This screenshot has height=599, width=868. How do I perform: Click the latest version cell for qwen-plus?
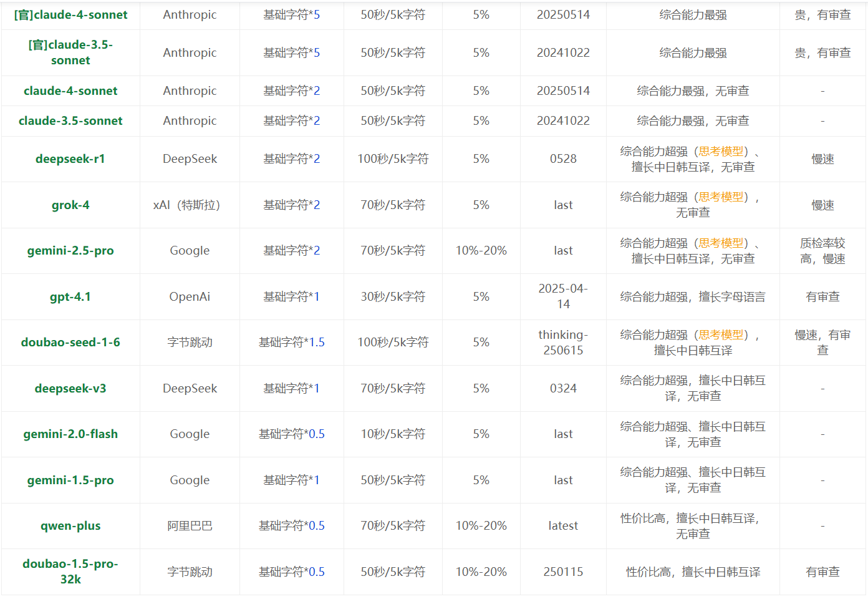tap(563, 526)
